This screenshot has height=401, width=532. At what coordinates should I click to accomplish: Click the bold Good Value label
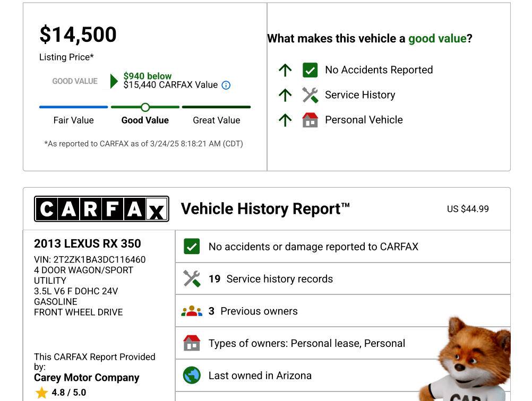145,120
